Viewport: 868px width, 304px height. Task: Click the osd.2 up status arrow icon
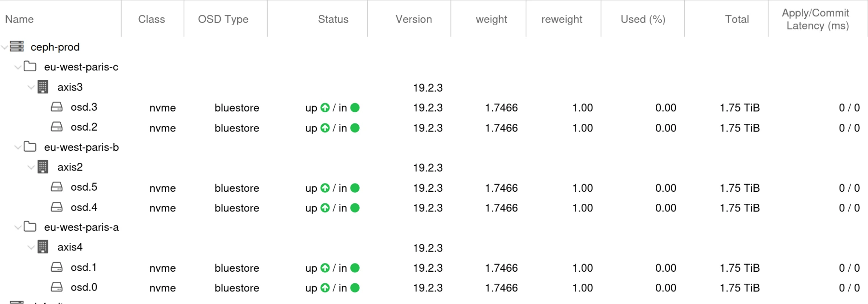[325, 128]
